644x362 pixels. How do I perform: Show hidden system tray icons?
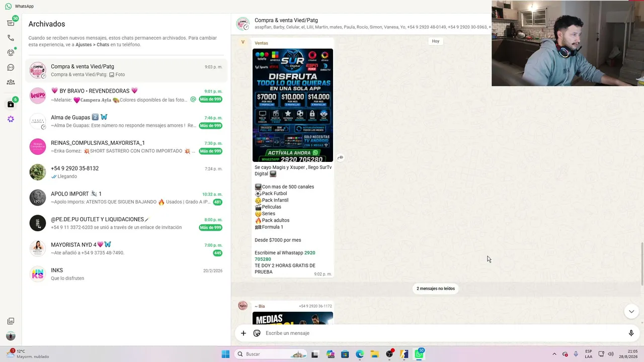[554, 354]
